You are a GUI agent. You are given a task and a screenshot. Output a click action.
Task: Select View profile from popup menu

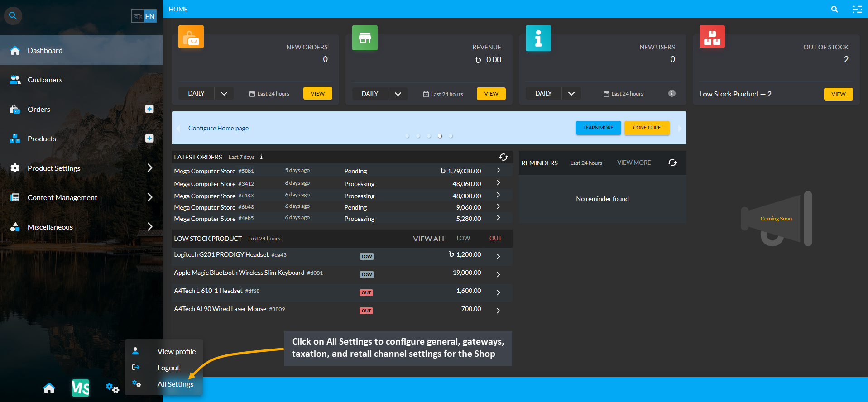pyautogui.click(x=177, y=351)
